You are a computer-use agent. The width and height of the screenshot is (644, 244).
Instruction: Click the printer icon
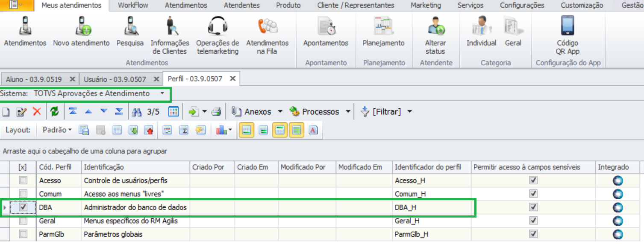(216, 112)
